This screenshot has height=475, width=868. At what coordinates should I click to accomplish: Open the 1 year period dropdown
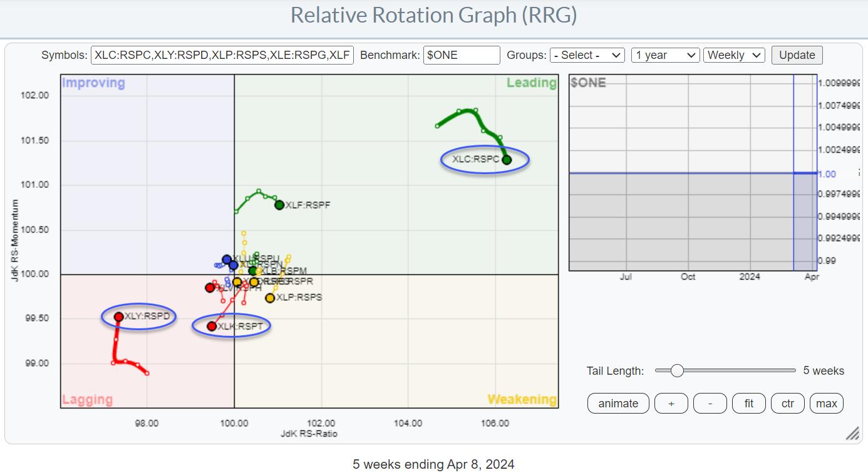(665, 55)
